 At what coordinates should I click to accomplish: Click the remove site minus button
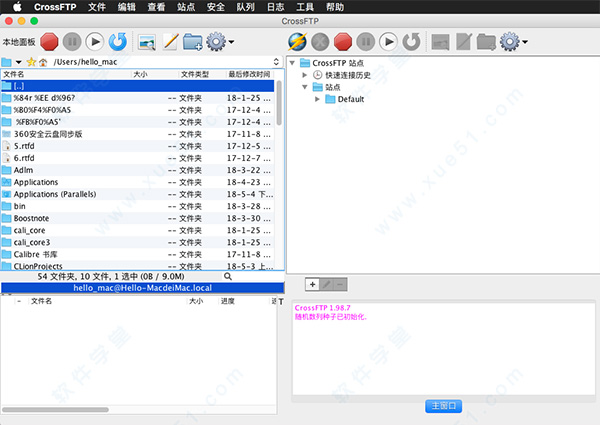pos(340,284)
